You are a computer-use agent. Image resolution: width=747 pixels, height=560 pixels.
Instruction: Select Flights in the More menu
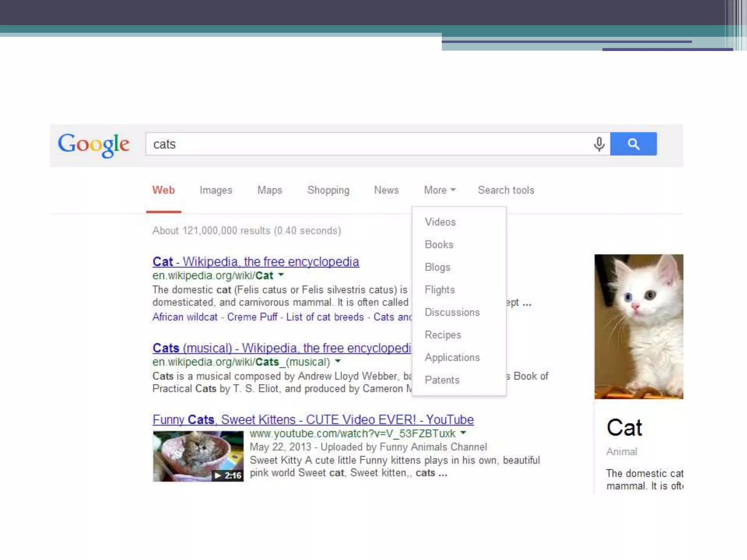(440, 290)
